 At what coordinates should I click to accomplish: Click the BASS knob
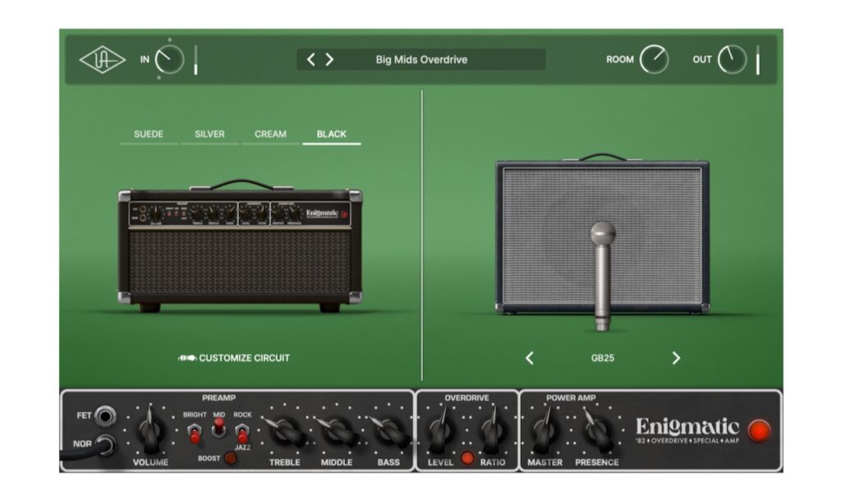(388, 431)
